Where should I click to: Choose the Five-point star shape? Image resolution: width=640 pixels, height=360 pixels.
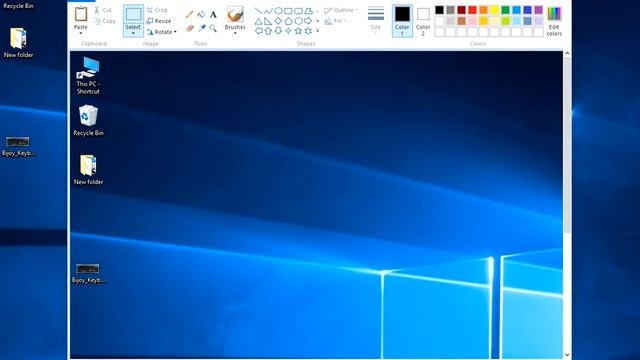(x=298, y=31)
